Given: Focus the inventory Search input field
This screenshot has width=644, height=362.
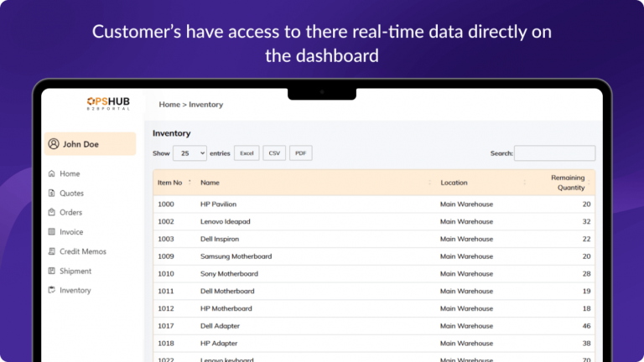Looking at the screenshot, I should [554, 153].
